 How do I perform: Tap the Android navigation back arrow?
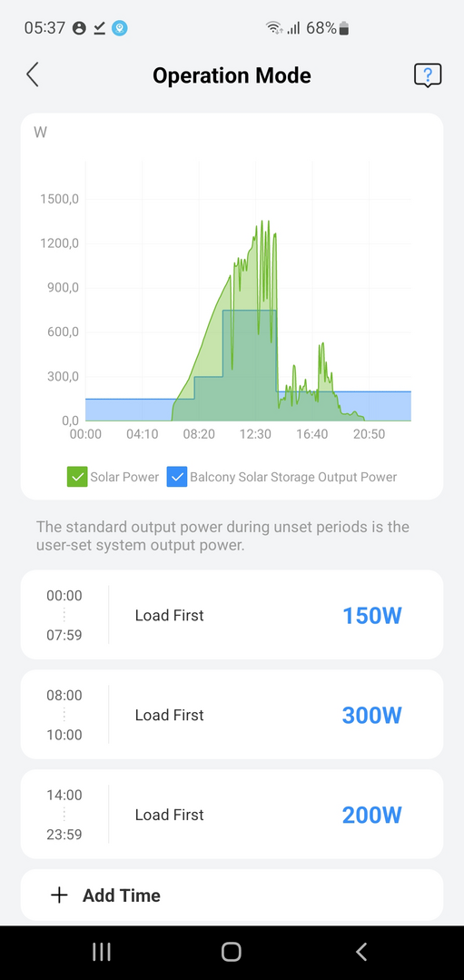(x=361, y=951)
